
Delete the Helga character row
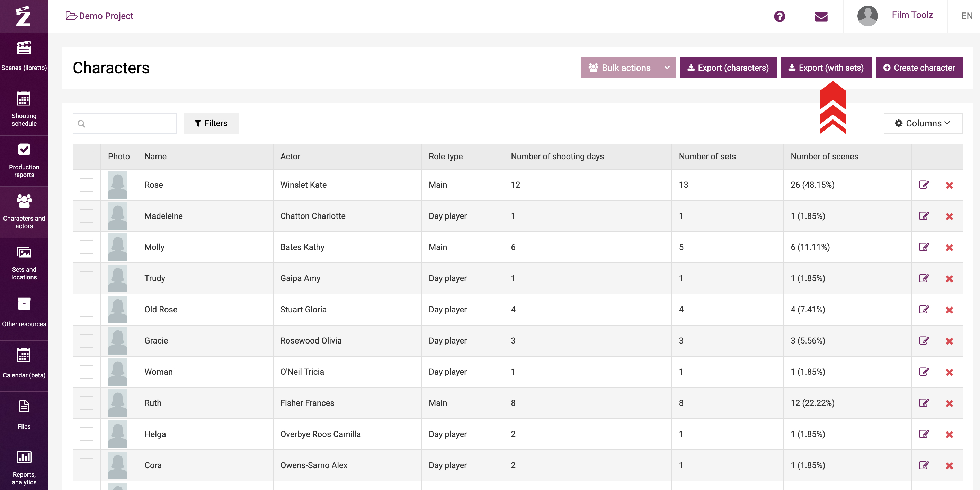click(949, 435)
